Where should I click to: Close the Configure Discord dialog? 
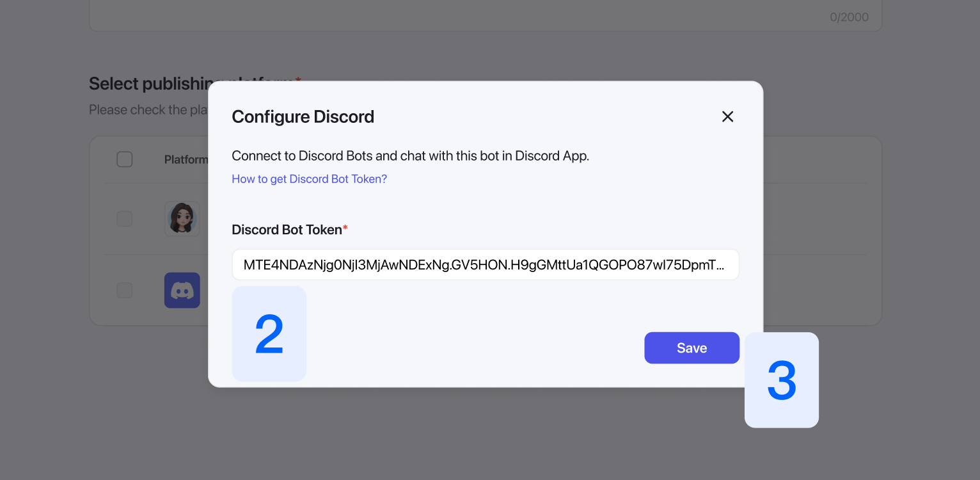pyautogui.click(x=727, y=116)
